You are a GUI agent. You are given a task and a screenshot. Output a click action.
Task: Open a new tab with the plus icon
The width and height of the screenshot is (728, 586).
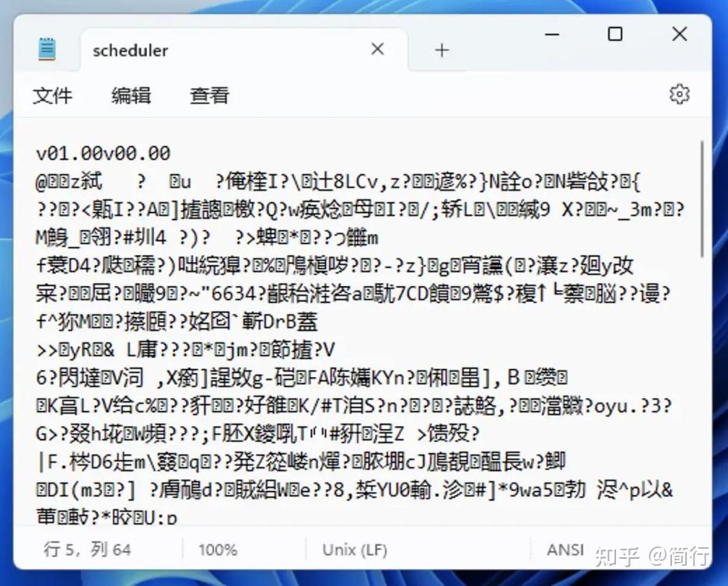point(441,49)
